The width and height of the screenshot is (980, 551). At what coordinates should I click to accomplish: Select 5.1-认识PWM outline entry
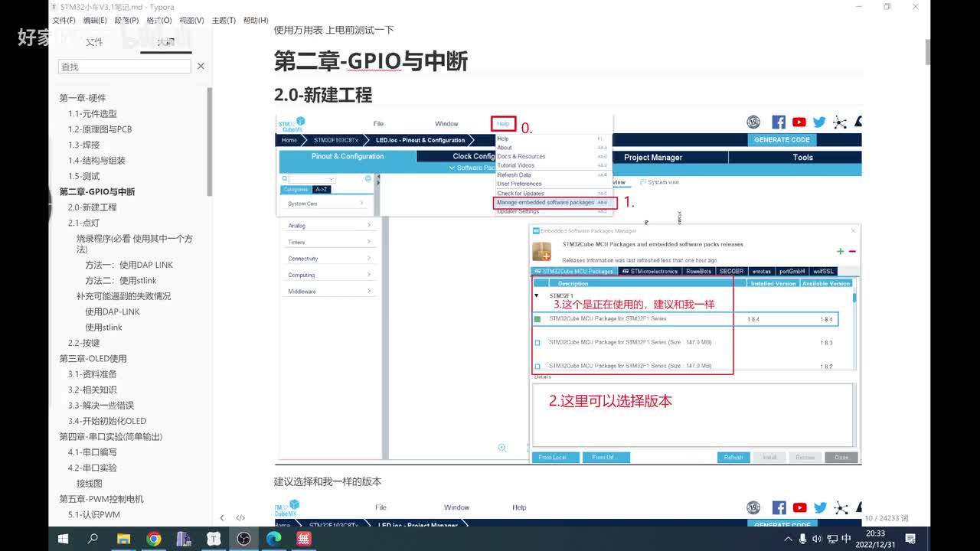(x=94, y=515)
